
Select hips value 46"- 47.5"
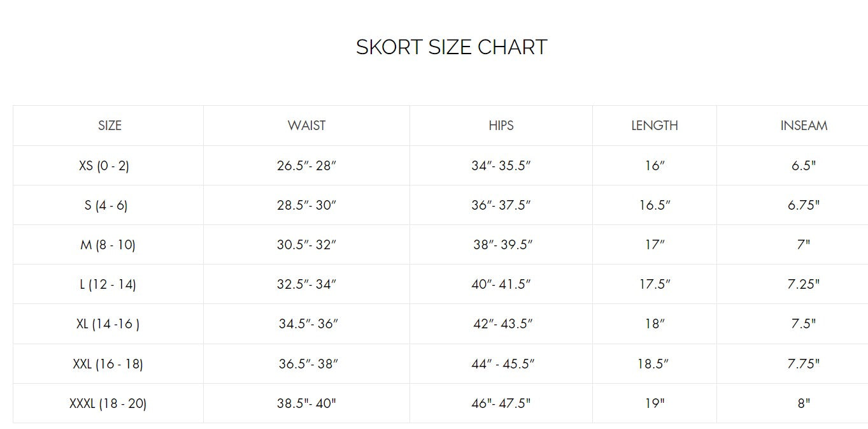pos(501,404)
